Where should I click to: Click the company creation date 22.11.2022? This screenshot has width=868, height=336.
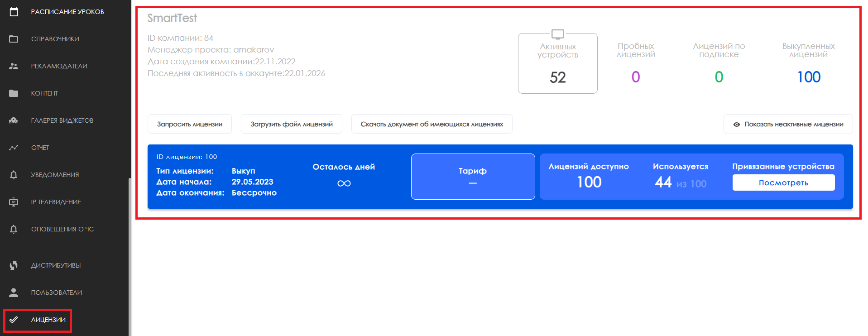coord(275,62)
